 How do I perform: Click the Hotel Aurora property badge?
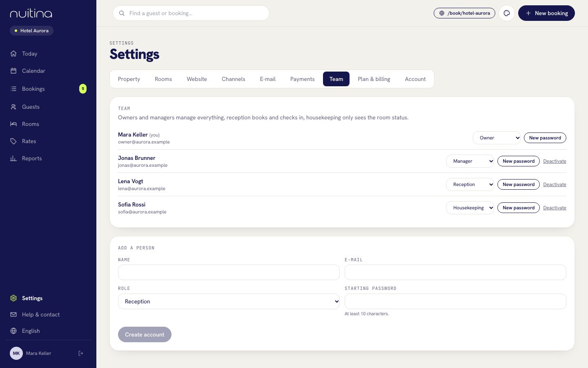tap(31, 31)
